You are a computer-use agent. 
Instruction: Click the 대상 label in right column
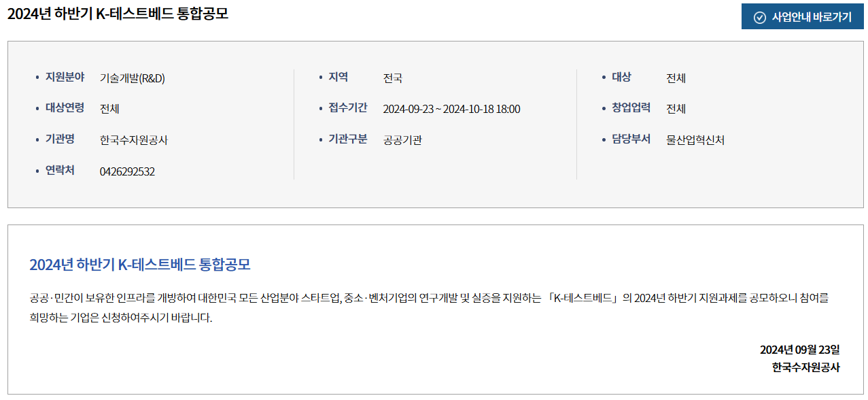click(621, 77)
